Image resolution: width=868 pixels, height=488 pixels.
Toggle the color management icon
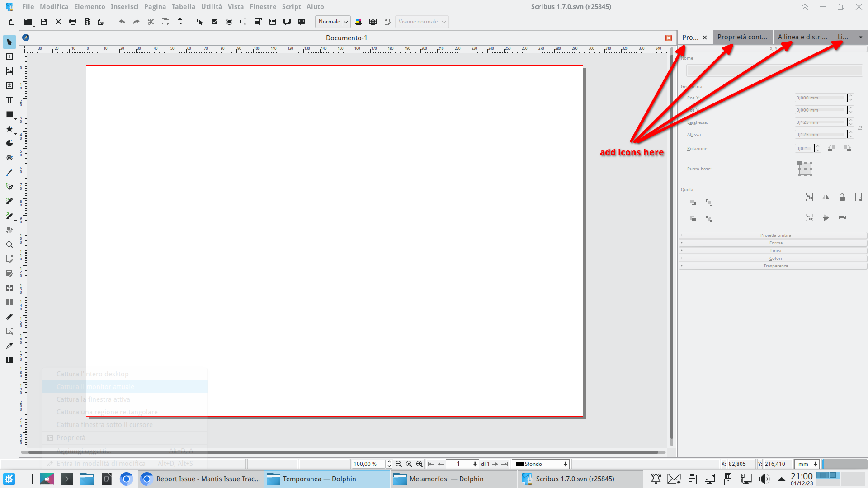[x=359, y=22]
